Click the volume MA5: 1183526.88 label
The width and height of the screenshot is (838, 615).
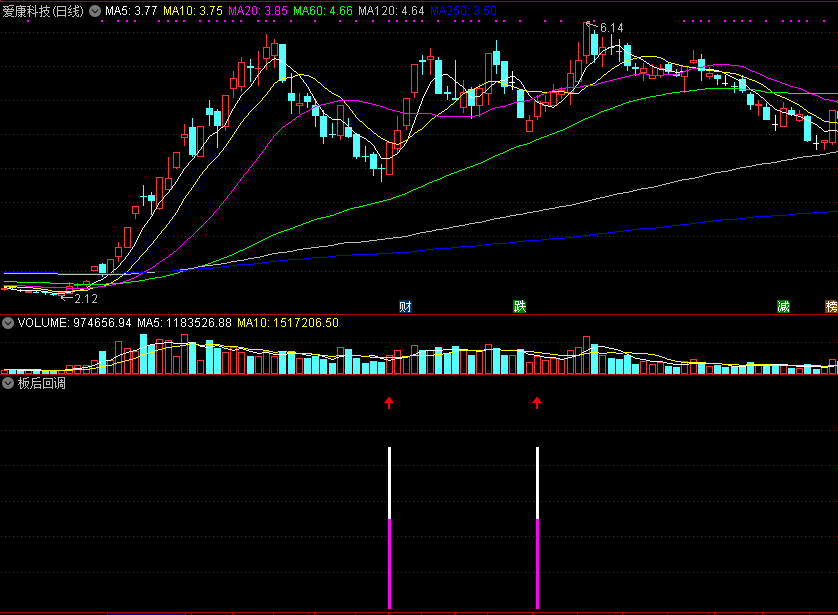(x=184, y=323)
